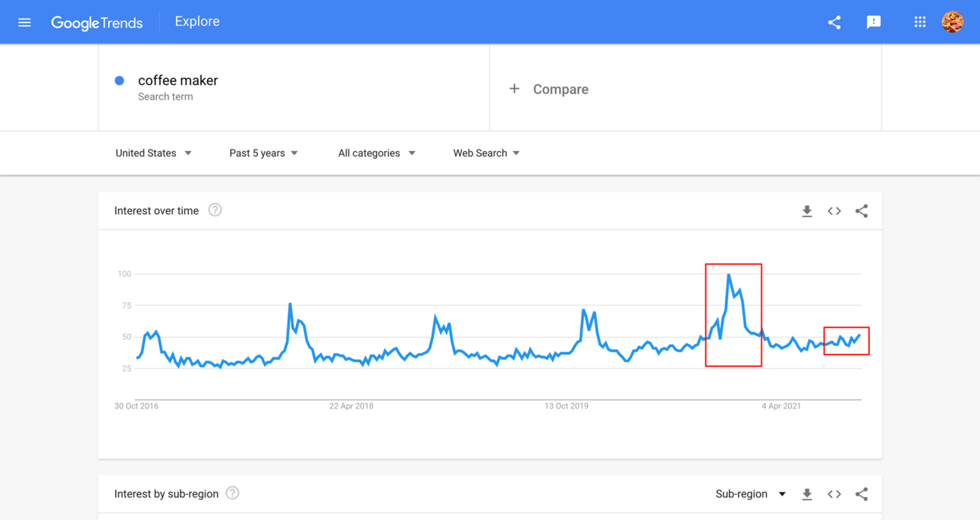The width and height of the screenshot is (980, 520).
Task: Open the user account avatar
Action: click(x=953, y=22)
